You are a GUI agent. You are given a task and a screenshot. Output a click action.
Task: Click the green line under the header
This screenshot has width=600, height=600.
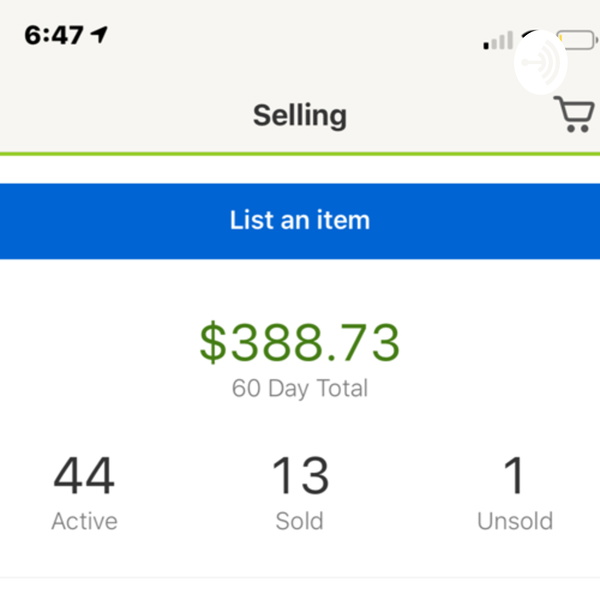pos(300,154)
